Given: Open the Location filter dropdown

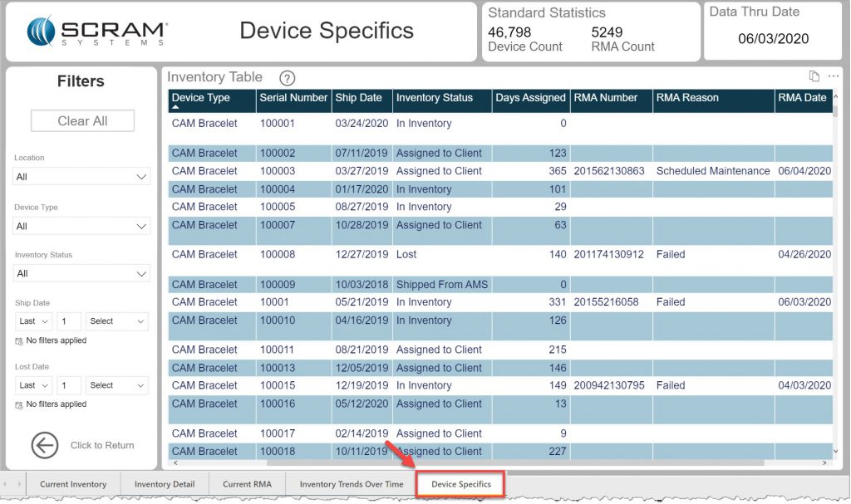Looking at the screenshot, I should [x=81, y=176].
